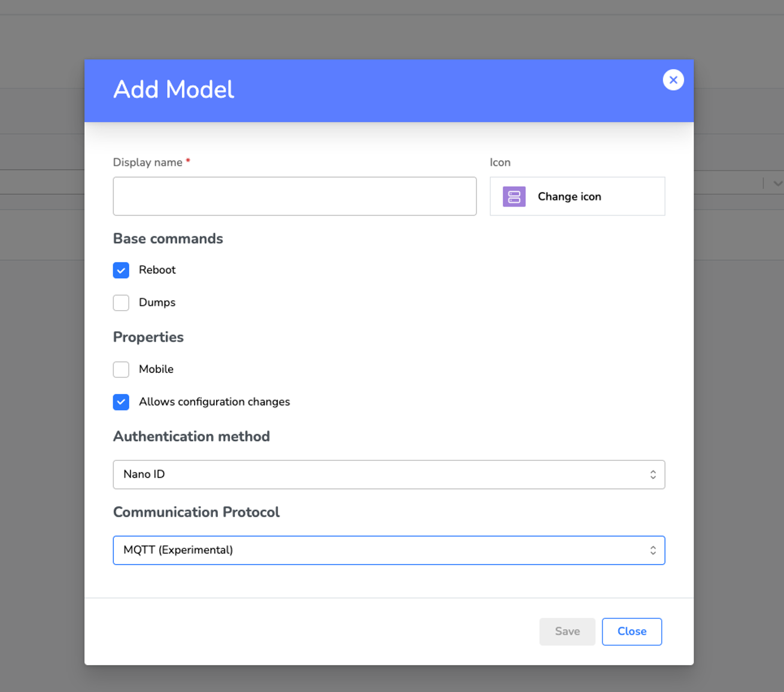The image size is (784, 692).
Task: Click the purple server icon preview
Action: [514, 196]
